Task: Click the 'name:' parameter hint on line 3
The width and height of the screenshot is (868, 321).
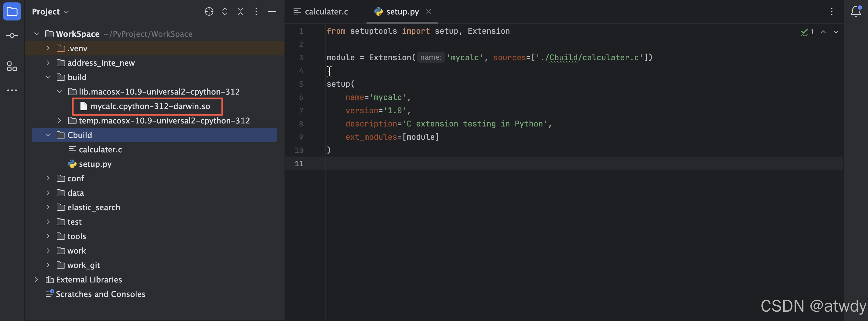Action: pyautogui.click(x=431, y=58)
